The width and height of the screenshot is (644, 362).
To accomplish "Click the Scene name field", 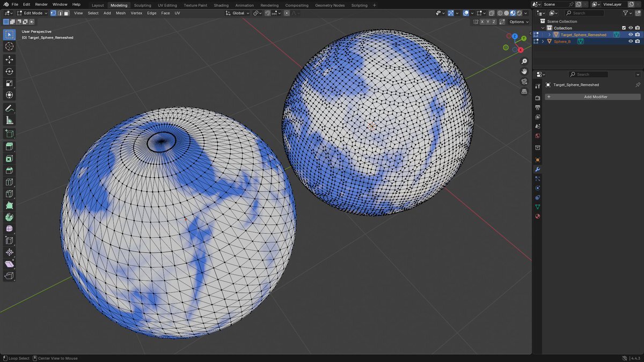I will click(554, 4).
